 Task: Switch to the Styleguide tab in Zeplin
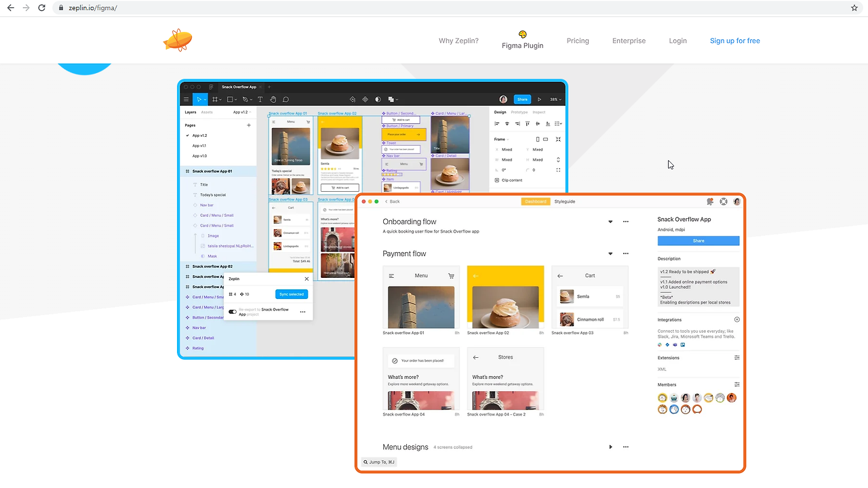click(x=565, y=201)
